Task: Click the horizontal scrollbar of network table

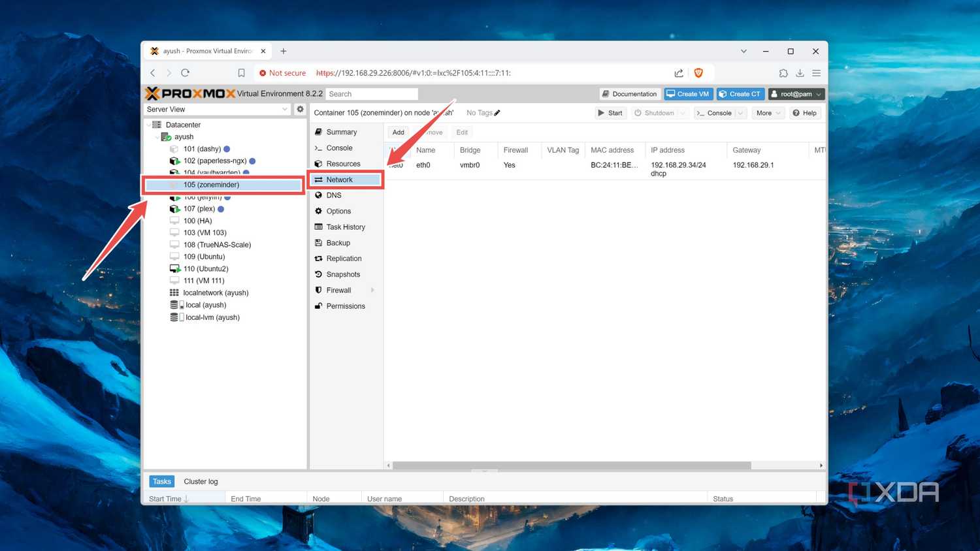Action: (572, 465)
